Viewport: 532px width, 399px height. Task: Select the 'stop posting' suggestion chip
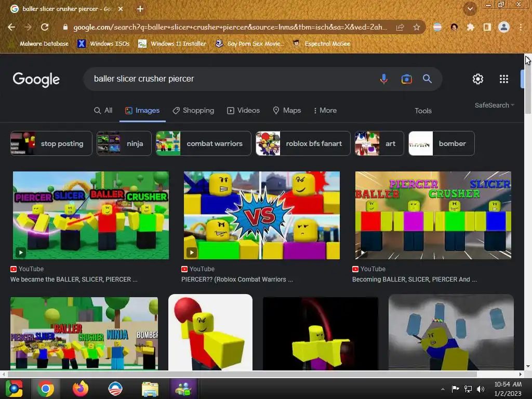click(51, 143)
